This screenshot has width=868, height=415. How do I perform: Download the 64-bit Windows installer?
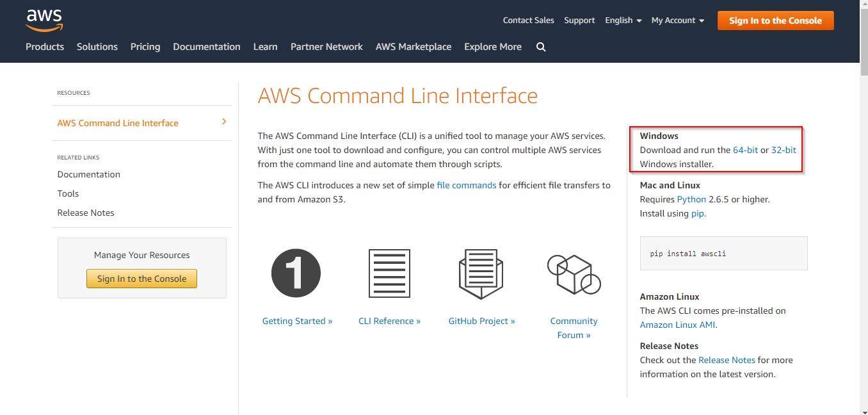point(746,149)
